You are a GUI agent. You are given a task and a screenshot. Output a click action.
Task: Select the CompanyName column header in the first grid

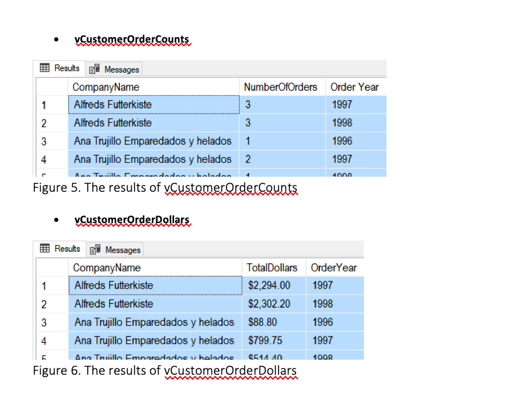click(x=105, y=86)
